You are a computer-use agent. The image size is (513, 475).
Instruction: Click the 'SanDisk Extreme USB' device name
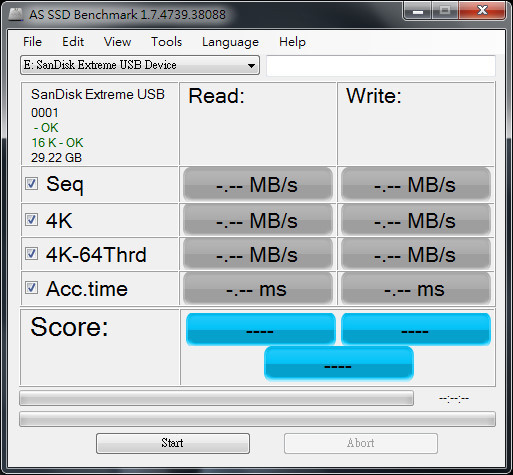pos(98,95)
